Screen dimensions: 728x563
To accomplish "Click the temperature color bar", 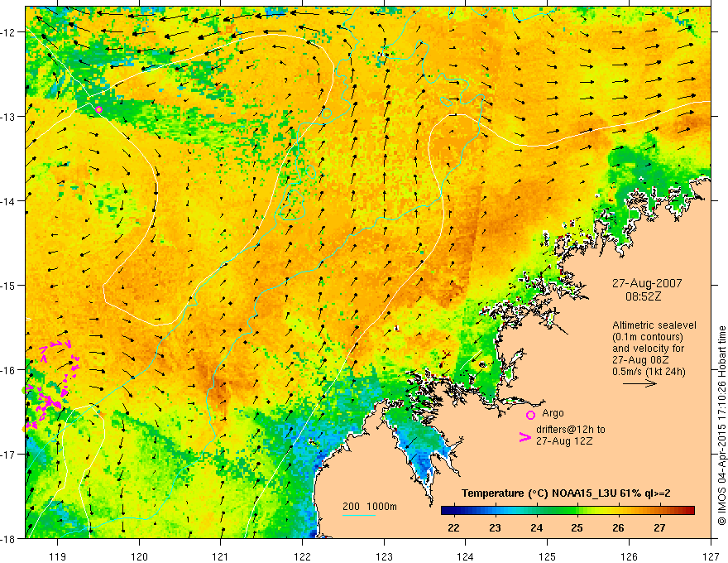I will coord(568,510).
